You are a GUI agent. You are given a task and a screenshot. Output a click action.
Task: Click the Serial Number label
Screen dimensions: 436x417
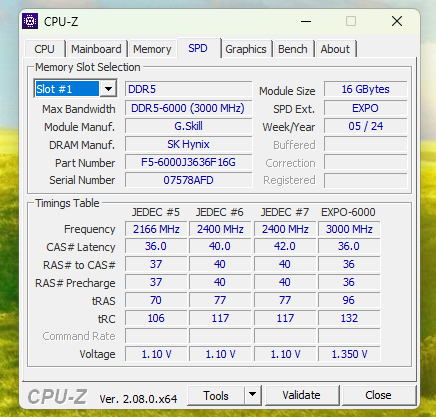point(82,180)
